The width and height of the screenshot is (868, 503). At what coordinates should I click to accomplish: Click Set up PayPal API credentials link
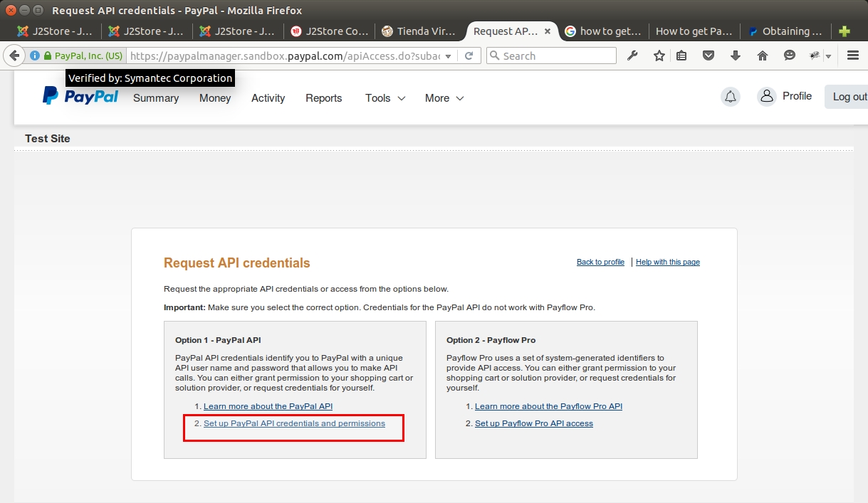tap(294, 423)
